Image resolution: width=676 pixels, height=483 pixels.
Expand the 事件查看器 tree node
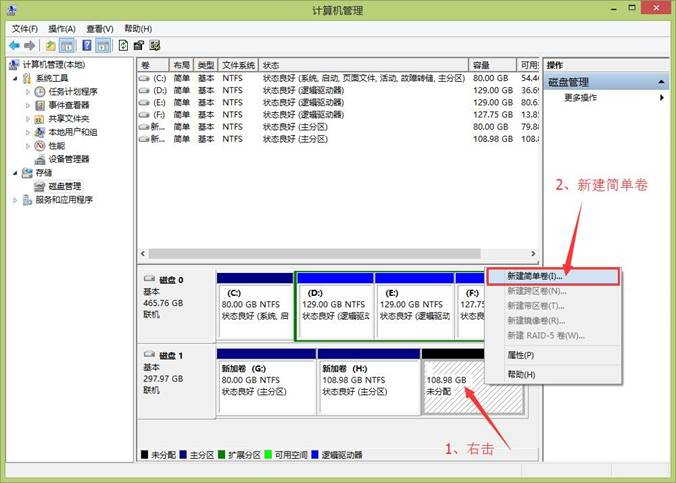28,105
